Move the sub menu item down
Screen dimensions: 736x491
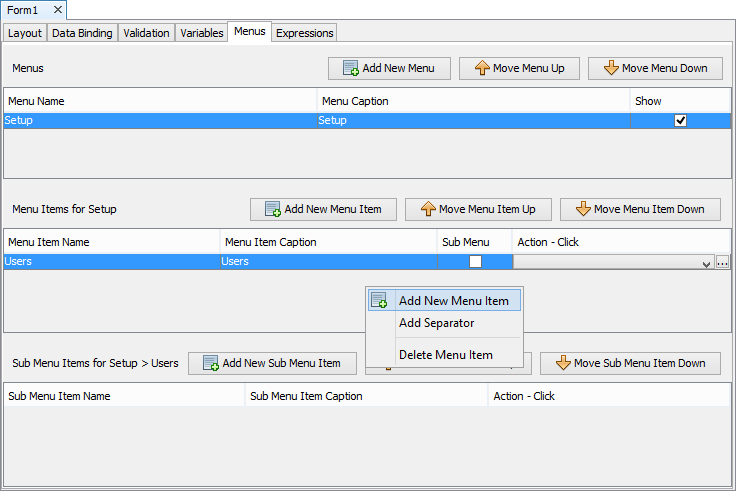pos(630,363)
